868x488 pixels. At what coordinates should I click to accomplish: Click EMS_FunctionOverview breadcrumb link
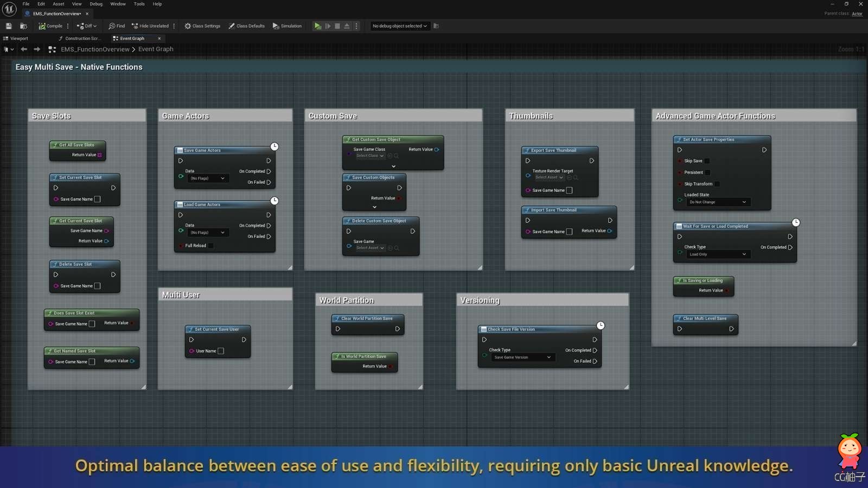click(x=95, y=49)
